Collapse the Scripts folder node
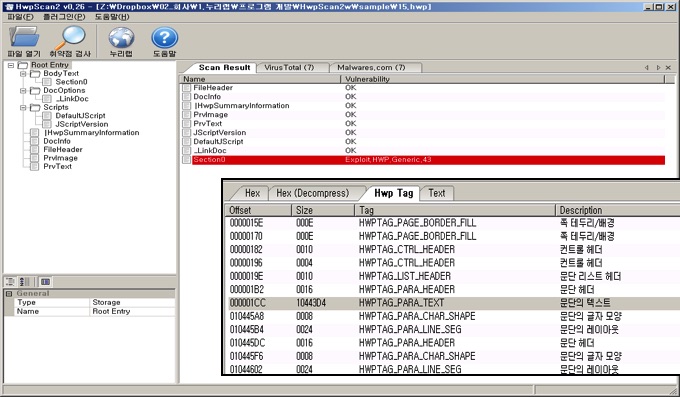 (23, 108)
